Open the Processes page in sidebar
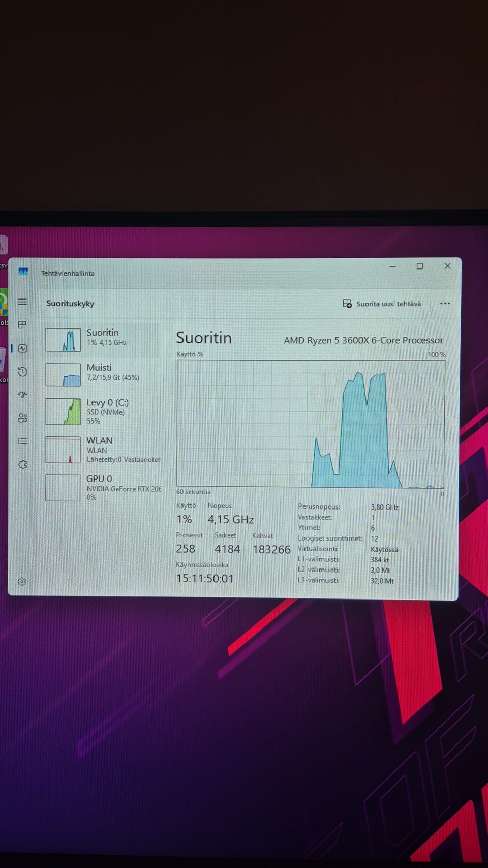The width and height of the screenshot is (488, 868). click(22, 324)
